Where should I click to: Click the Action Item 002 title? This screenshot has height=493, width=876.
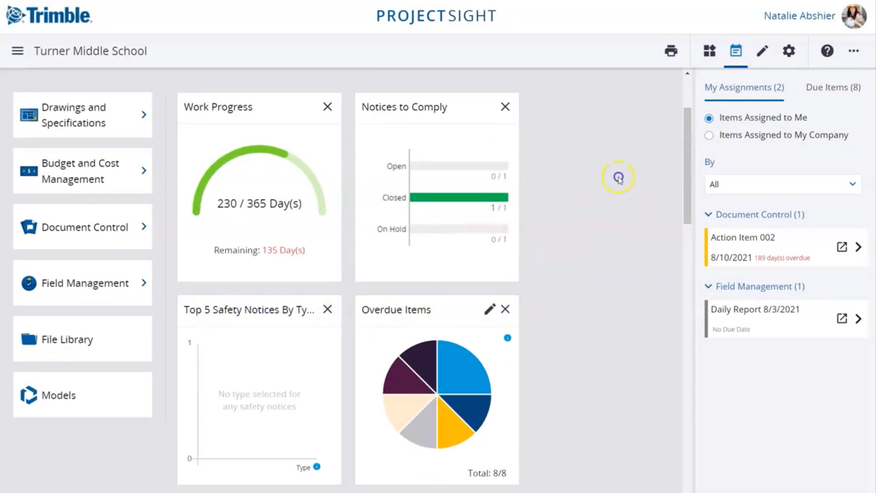pyautogui.click(x=742, y=237)
